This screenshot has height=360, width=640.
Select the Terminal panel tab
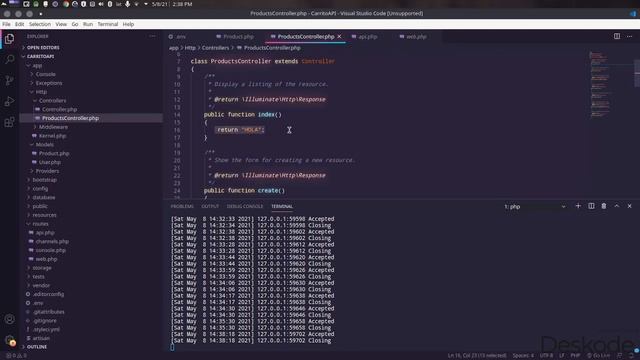pyautogui.click(x=282, y=207)
